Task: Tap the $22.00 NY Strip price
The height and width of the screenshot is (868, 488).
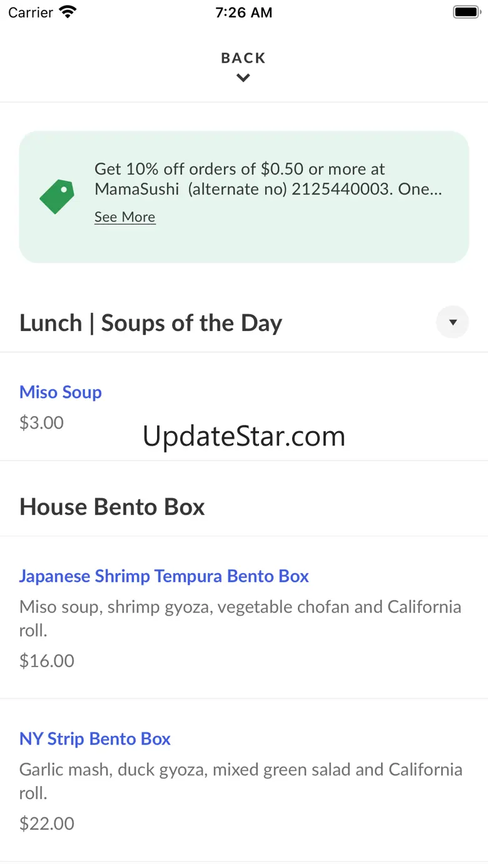Action: coord(47,824)
